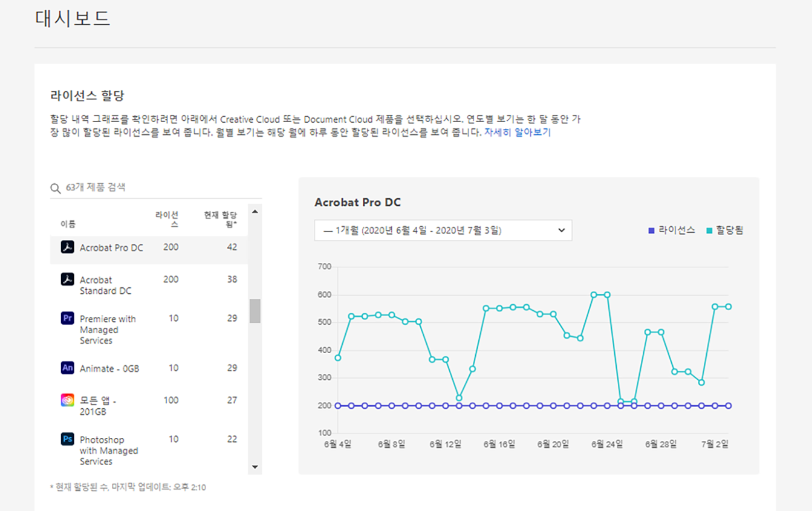Viewport: 812px width, 511px height.
Task: Click the 7월 2일 x-axis label
Action: point(715,444)
